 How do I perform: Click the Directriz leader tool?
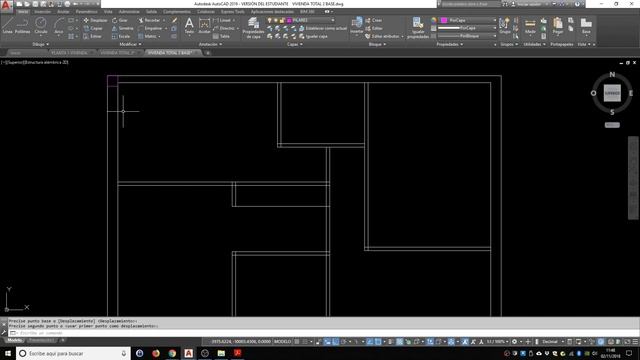[x=224, y=28]
